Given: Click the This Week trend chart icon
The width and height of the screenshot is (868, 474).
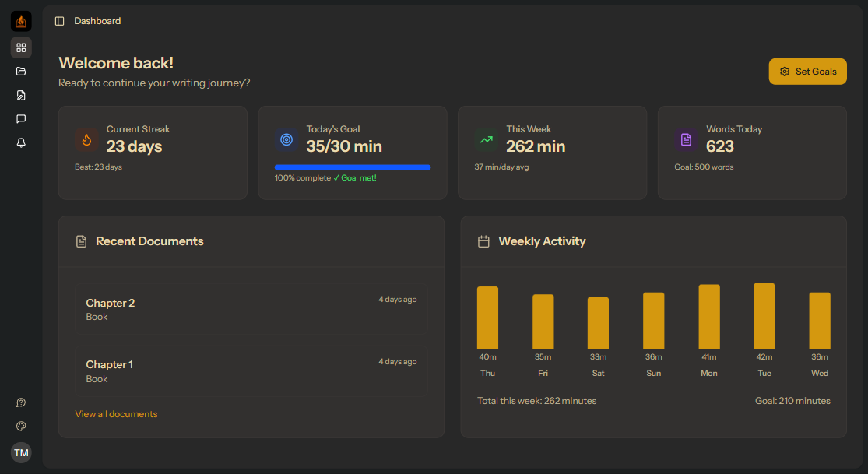Looking at the screenshot, I should coord(486,139).
